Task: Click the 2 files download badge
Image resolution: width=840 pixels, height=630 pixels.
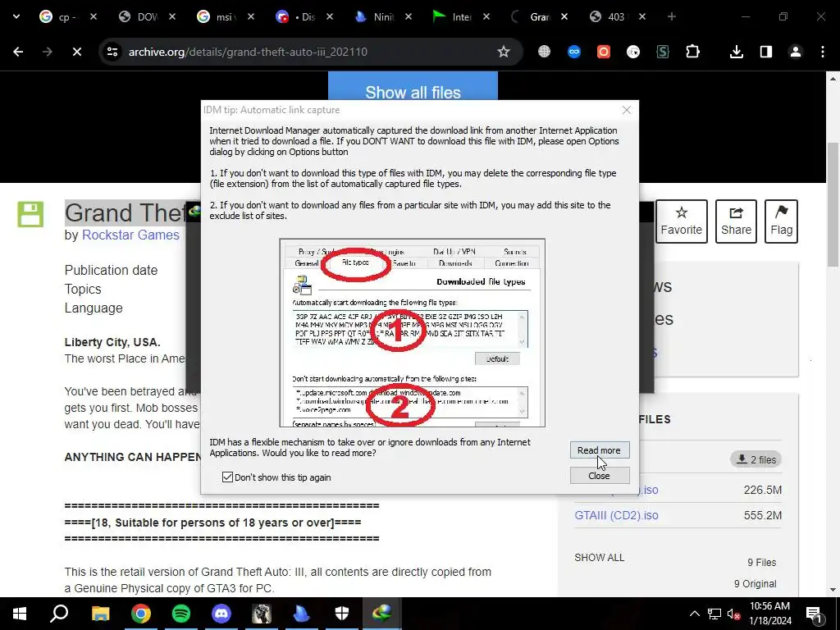Action: coord(756,459)
